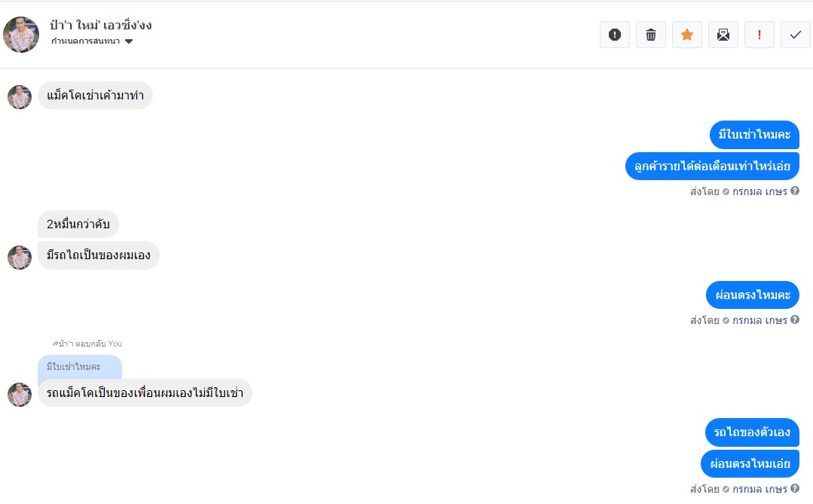Screen dimensions: 813x504
Task: Mark conversation done with the checkmark icon
Action: (x=796, y=35)
